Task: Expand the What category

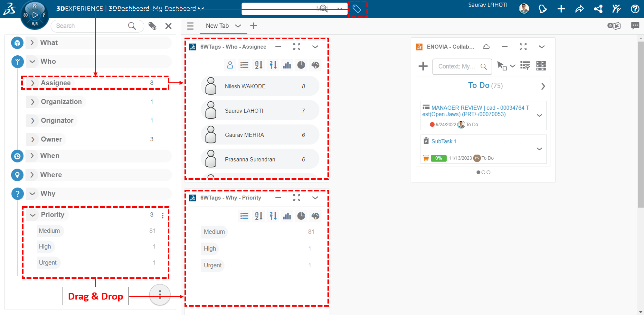Action: click(32, 42)
